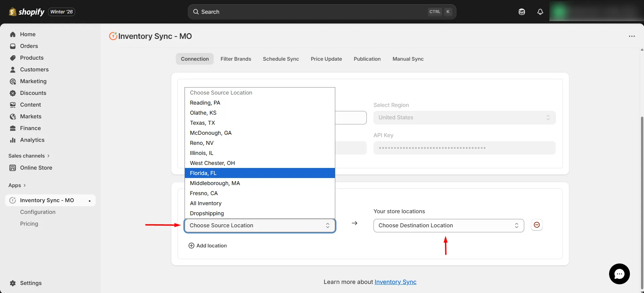Open the Inventory Sync help link
Image resolution: width=644 pixels, height=293 pixels.
click(x=395, y=282)
